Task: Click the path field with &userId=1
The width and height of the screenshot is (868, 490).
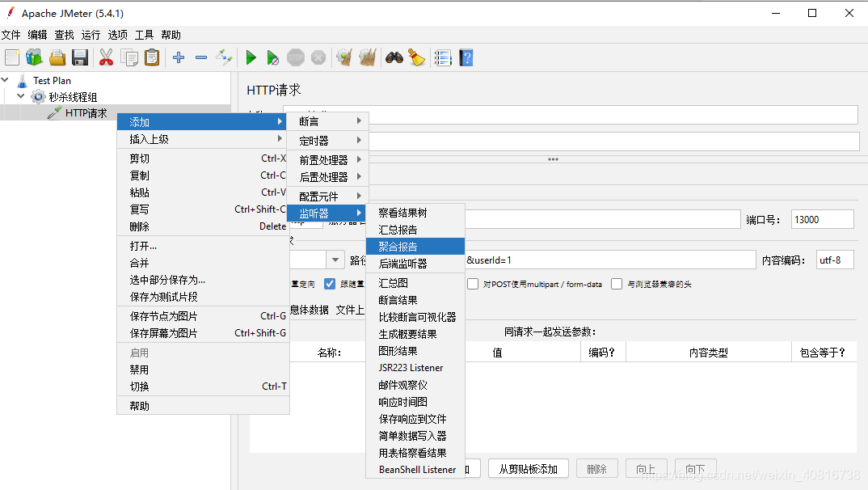Action: coord(610,260)
